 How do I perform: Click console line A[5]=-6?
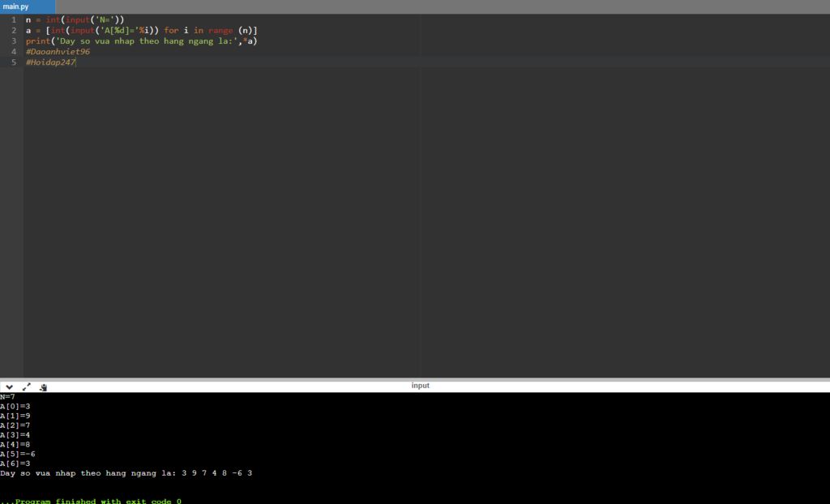(18, 455)
